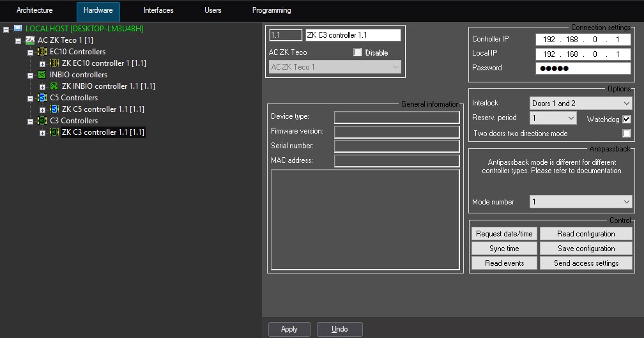Enable Two doors two directions mode

coord(626,134)
